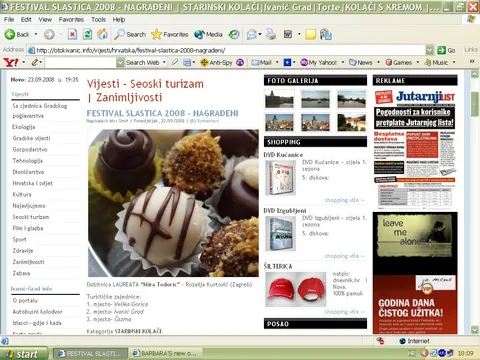Open Anti-Spy in the Yahoo toolbar
The image size is (480, 360).
tap(216, 62)
